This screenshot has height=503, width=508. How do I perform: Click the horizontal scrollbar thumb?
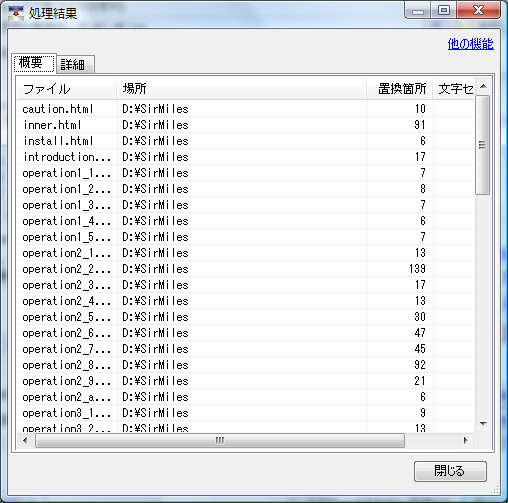click(220, 441)
